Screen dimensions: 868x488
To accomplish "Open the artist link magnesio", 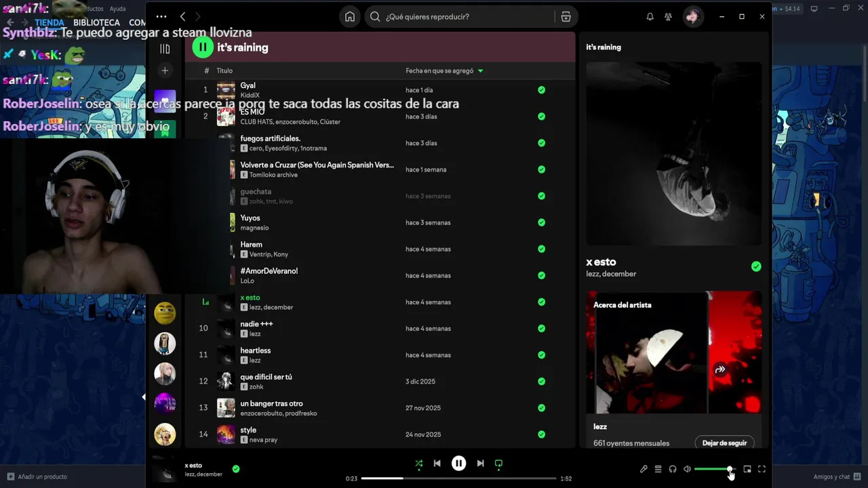I will coord(254,228).
